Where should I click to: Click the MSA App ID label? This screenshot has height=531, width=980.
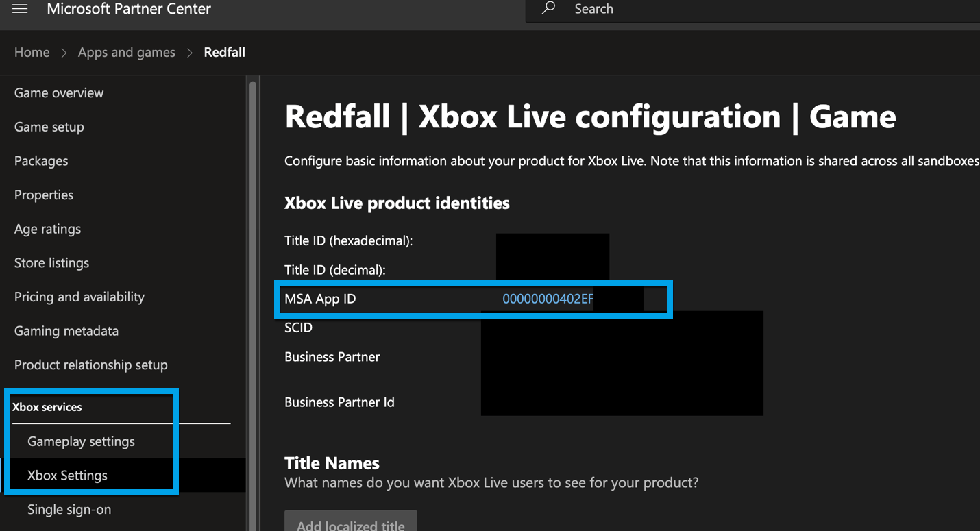tap(320, 299)
